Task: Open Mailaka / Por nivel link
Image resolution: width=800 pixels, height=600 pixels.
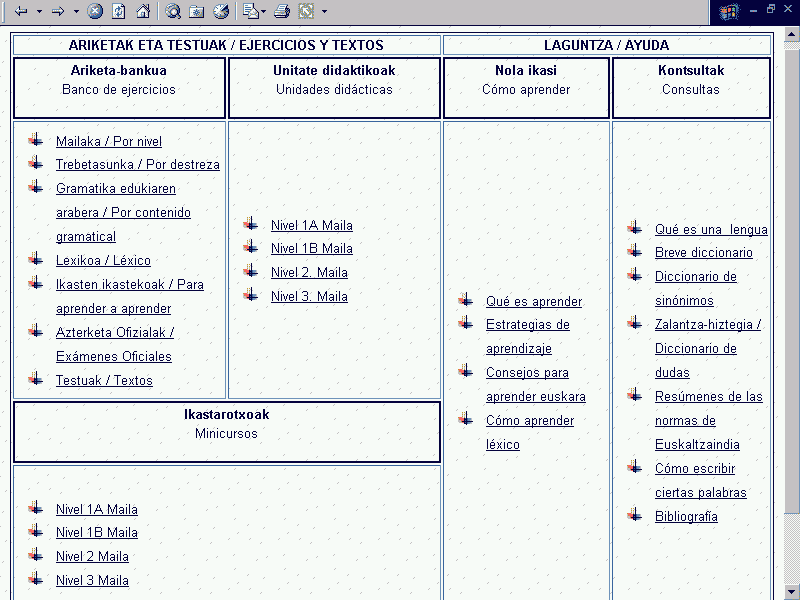Action: click(109, 141)
